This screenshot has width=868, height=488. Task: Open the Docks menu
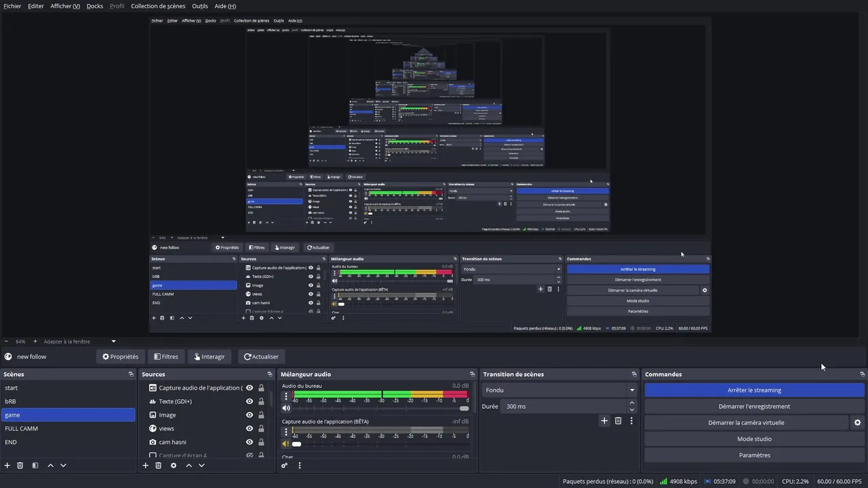tap(95, 6)
